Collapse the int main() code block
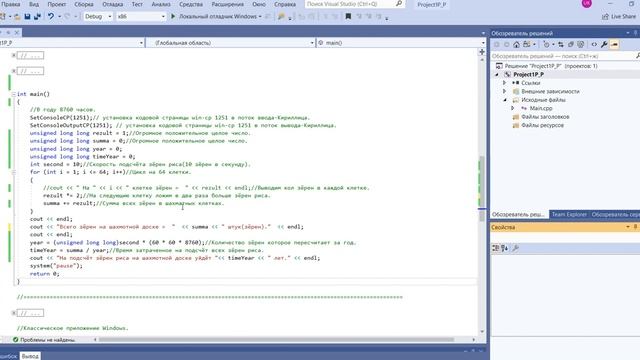 click(13, 94)
